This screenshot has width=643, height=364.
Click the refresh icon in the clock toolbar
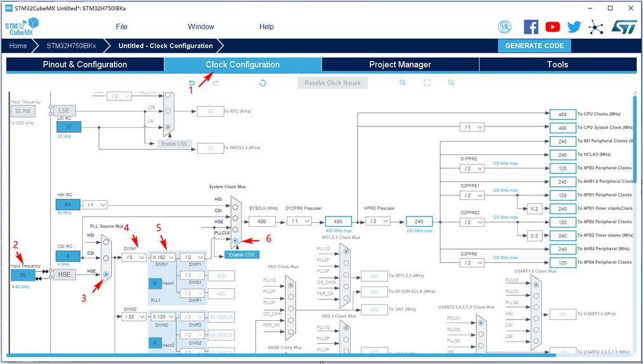262,83
